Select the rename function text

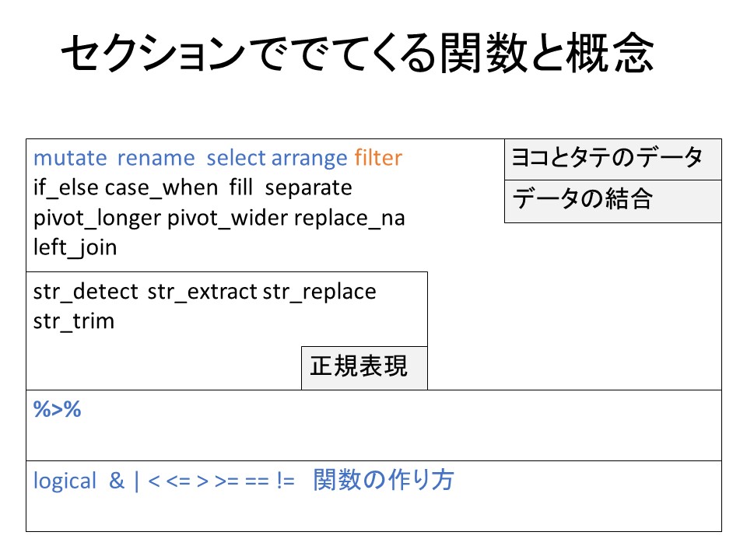[156, 159]
